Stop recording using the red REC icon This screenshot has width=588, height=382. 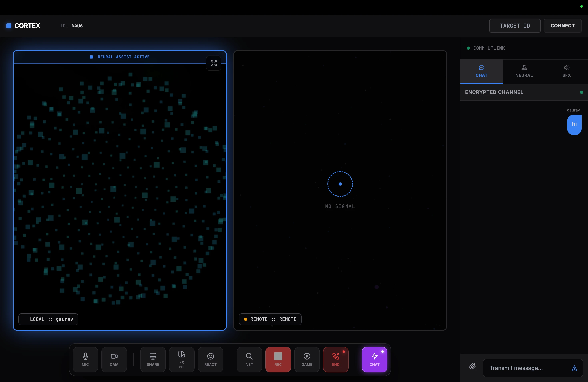pos(278,360)
